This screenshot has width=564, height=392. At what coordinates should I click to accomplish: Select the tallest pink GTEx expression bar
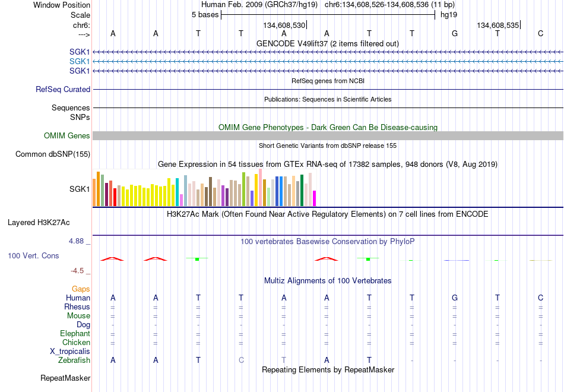click(x=260, y=188)
